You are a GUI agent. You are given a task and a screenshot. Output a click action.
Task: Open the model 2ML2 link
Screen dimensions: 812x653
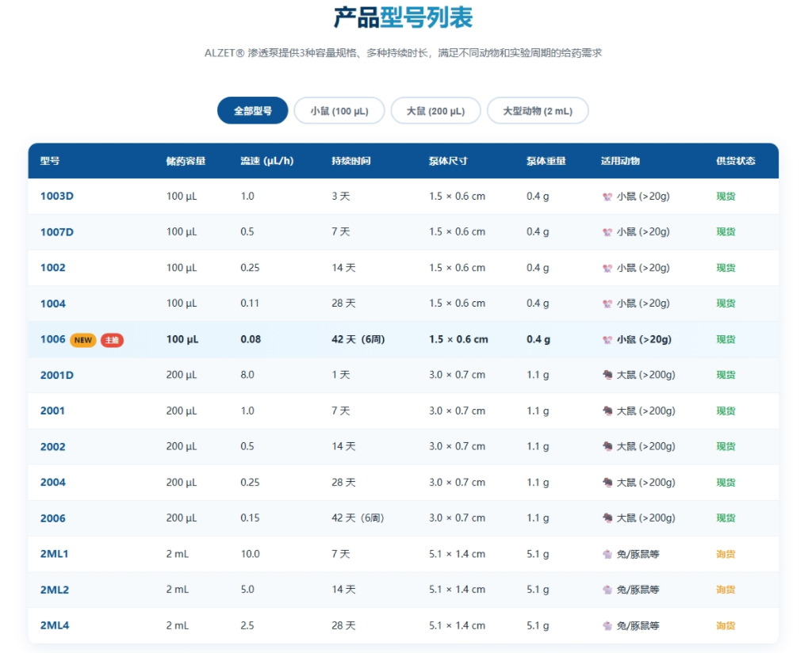55,589
